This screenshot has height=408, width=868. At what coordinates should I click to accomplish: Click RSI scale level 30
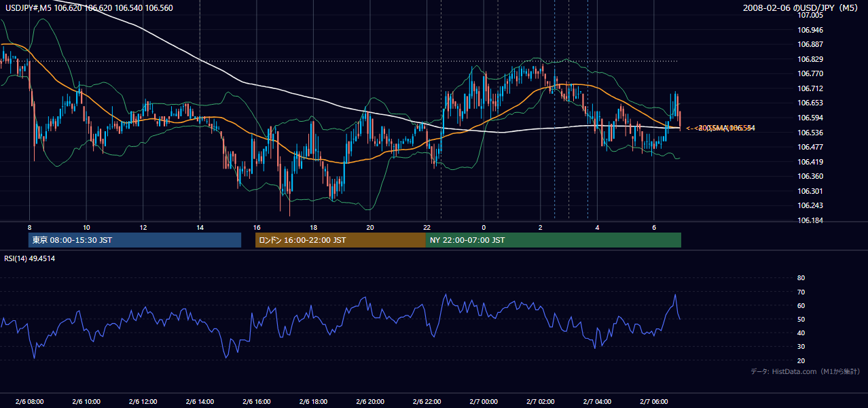coord(801,347)
